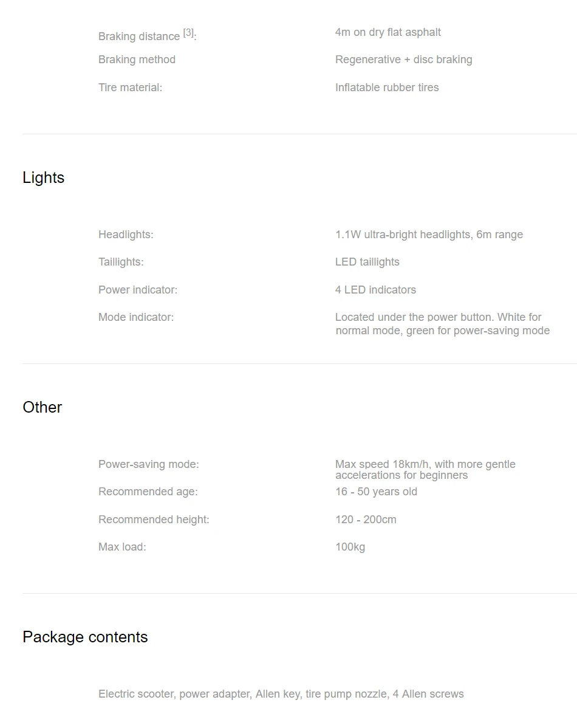Click the Mode indicator label

point(136,317)
